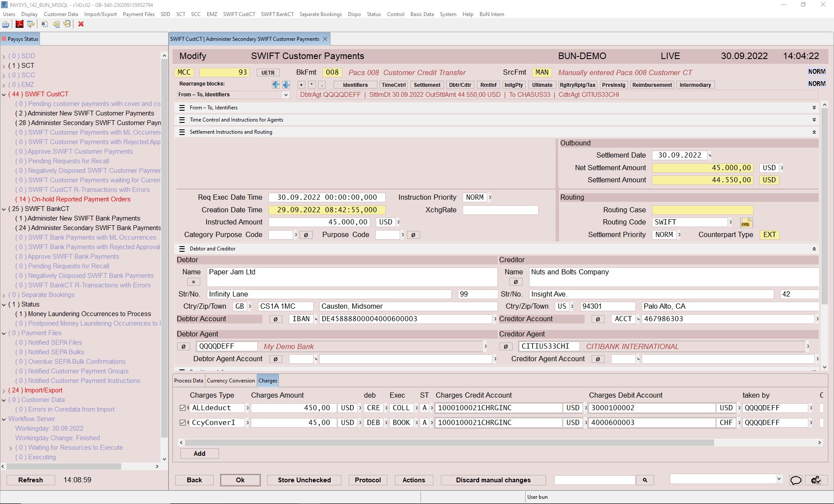Click the Print icon in the toolbar

[6, 24]
